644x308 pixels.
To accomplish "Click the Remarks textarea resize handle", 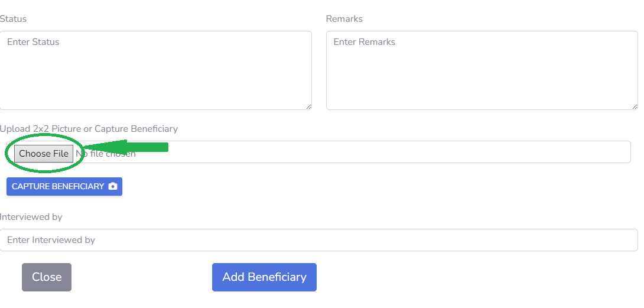I will (635, 107).
